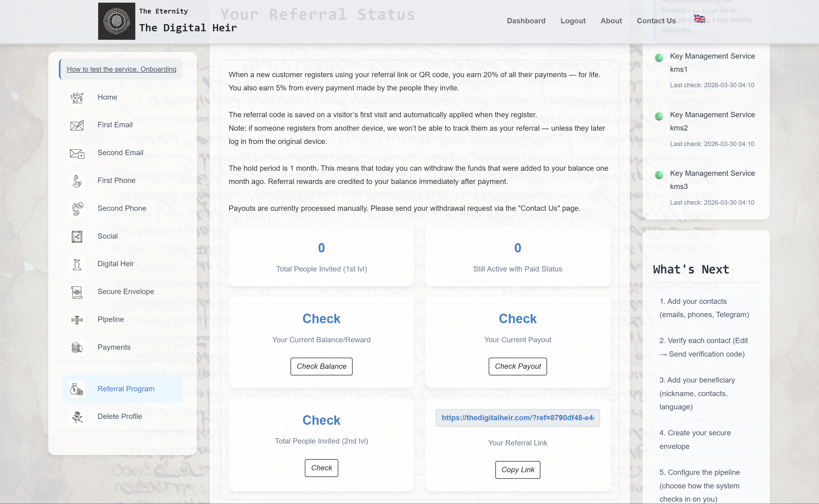Go to Secure Envelope page
Screen dimensions: 819x504
click(x=122, y=292)
